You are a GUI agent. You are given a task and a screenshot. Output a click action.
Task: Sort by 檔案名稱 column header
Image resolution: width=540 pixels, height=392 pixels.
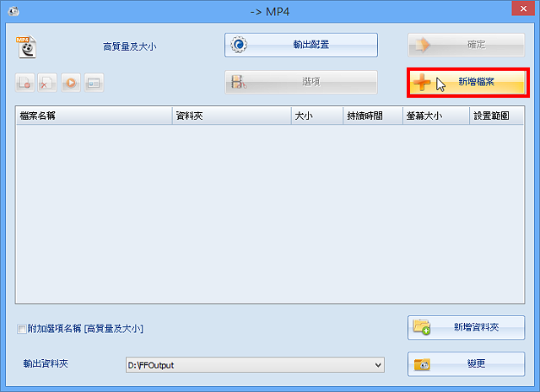[94, 115]
